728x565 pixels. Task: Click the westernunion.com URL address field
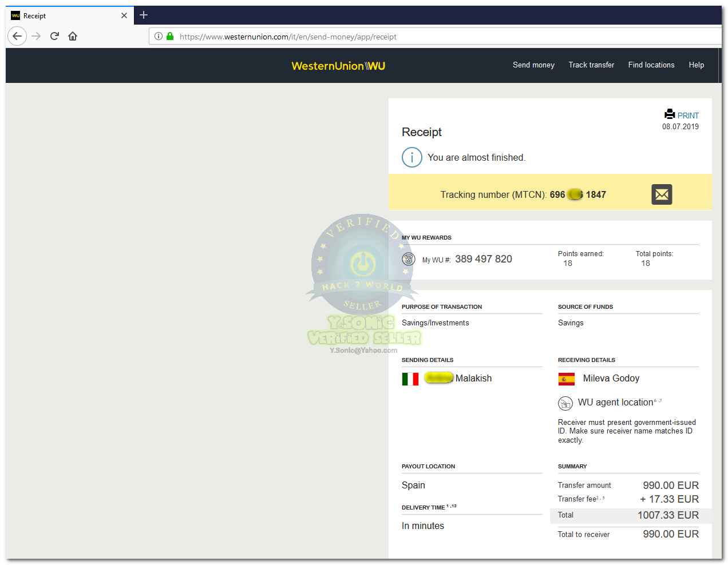(435, 37)
